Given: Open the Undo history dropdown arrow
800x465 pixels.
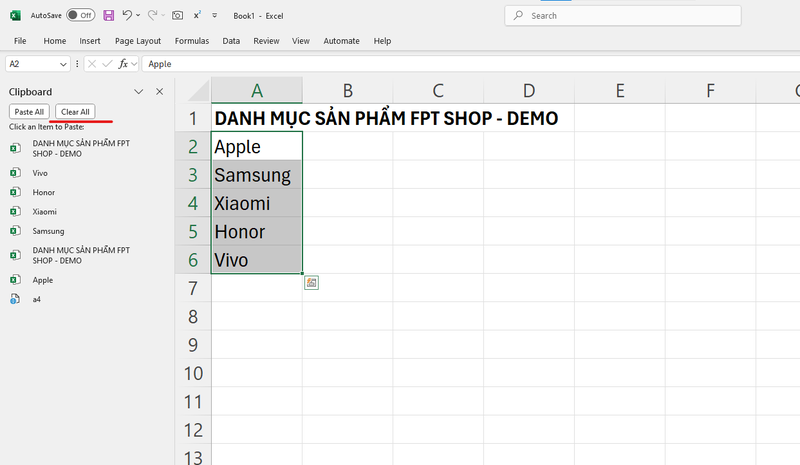Looking at the screenshot, I should click(138, 15).
